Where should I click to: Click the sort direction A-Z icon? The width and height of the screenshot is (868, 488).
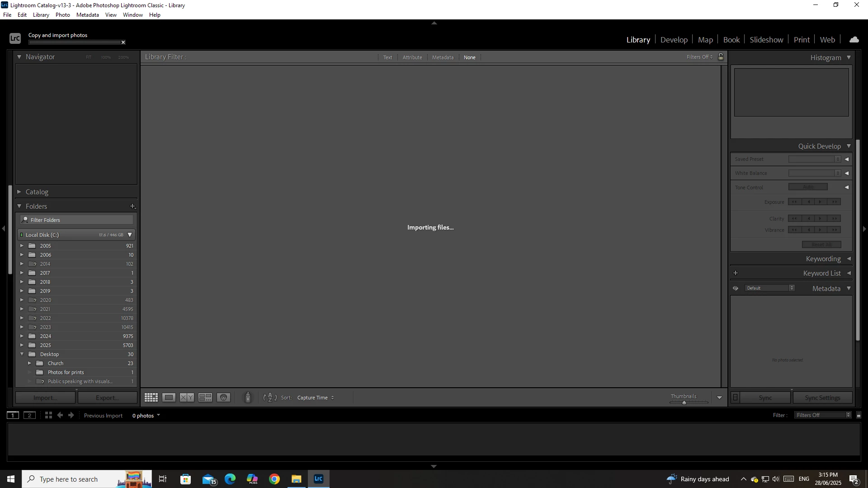coord(270,398)
